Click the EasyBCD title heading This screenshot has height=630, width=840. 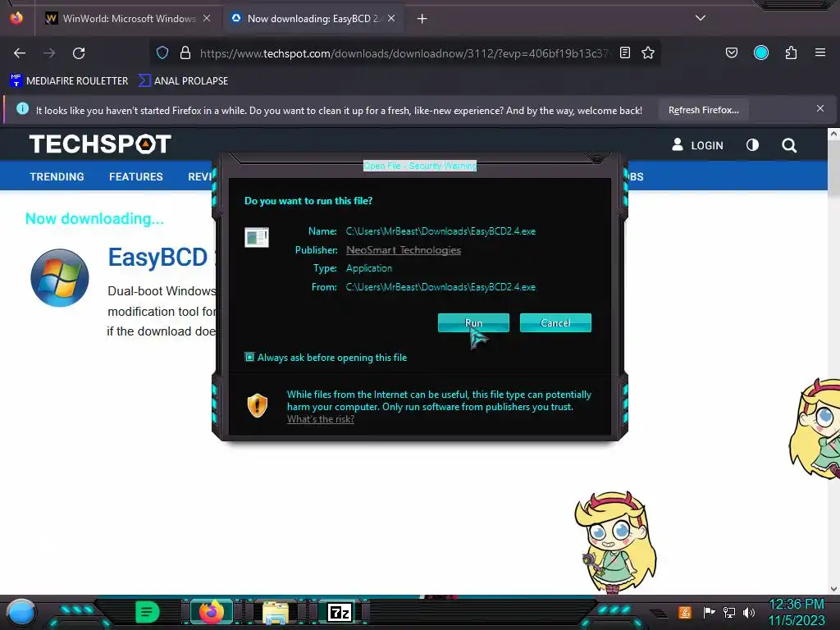pos(157,257)
